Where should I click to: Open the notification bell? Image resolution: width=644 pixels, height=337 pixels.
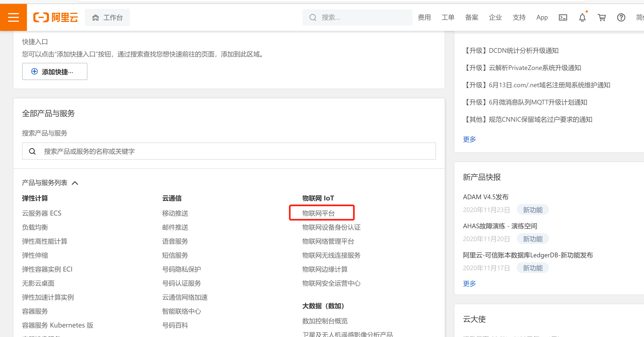(582, 17)
